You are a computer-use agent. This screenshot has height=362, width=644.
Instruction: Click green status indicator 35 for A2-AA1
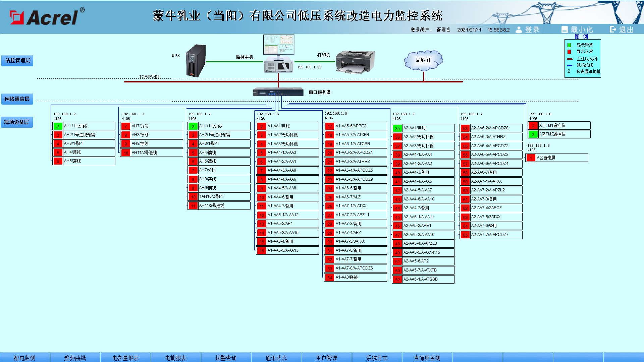point(397,128)
